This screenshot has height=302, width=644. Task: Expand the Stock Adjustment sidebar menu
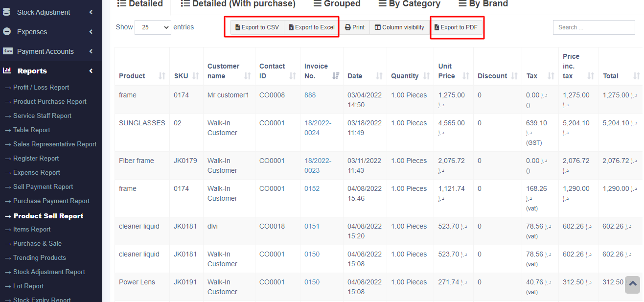[x=51, y=12]
